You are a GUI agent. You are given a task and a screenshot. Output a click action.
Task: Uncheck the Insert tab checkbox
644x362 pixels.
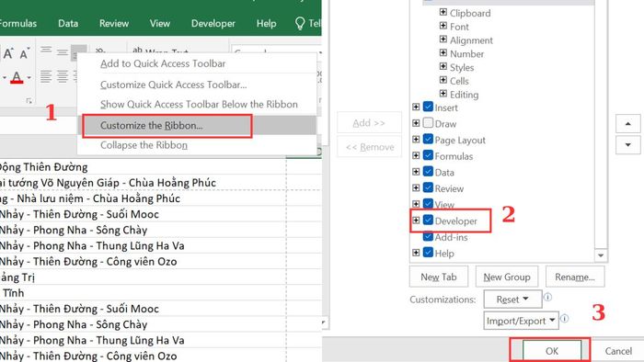pos(428,107)
